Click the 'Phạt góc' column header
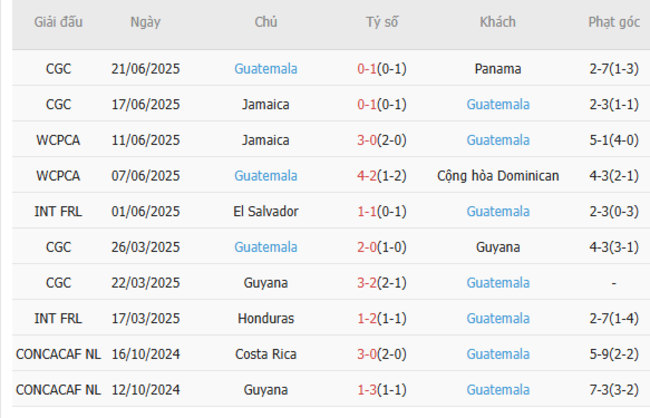Image resolution: width=650 pixels, height=418 pixels. point(614,22)
